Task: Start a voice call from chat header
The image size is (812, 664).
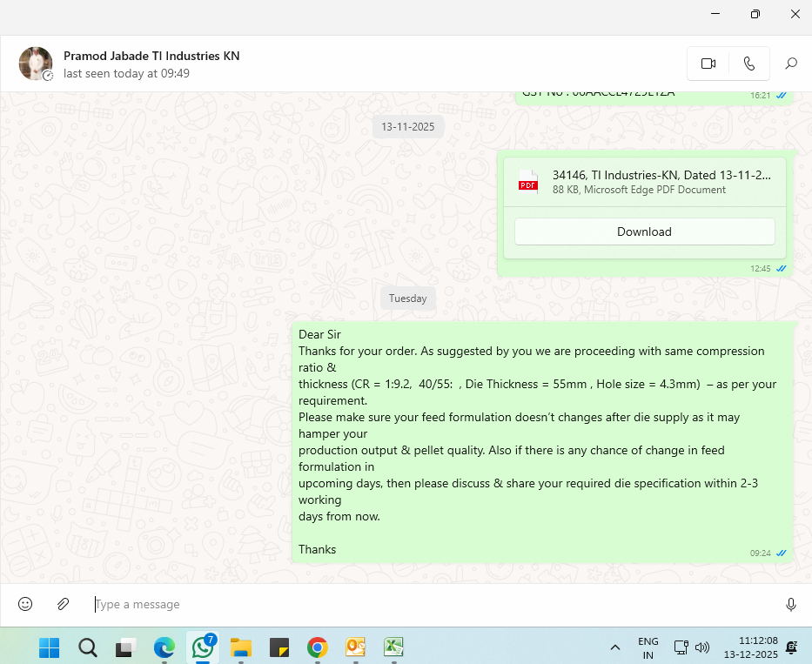Action: [749, 64]
